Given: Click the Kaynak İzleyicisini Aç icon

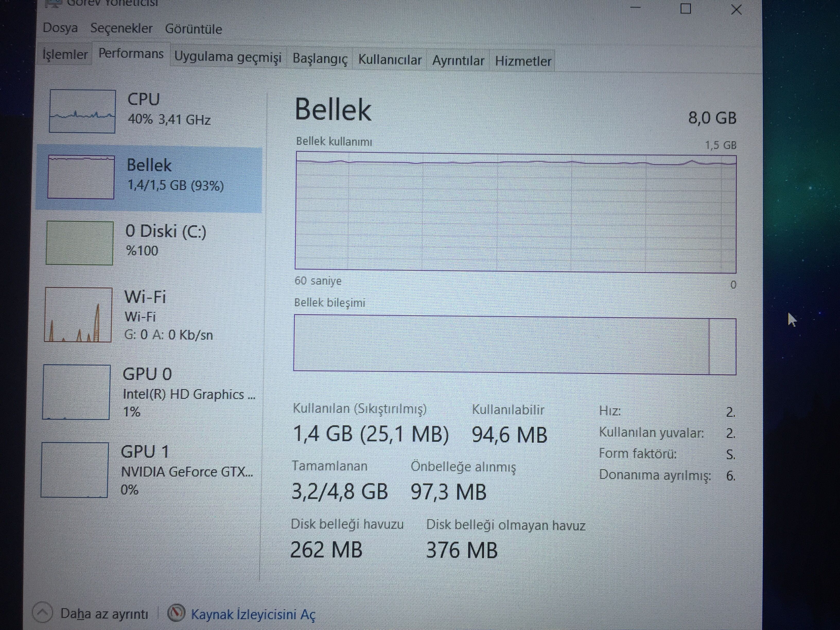Looking at the screenshot, I should coord(176,612).
